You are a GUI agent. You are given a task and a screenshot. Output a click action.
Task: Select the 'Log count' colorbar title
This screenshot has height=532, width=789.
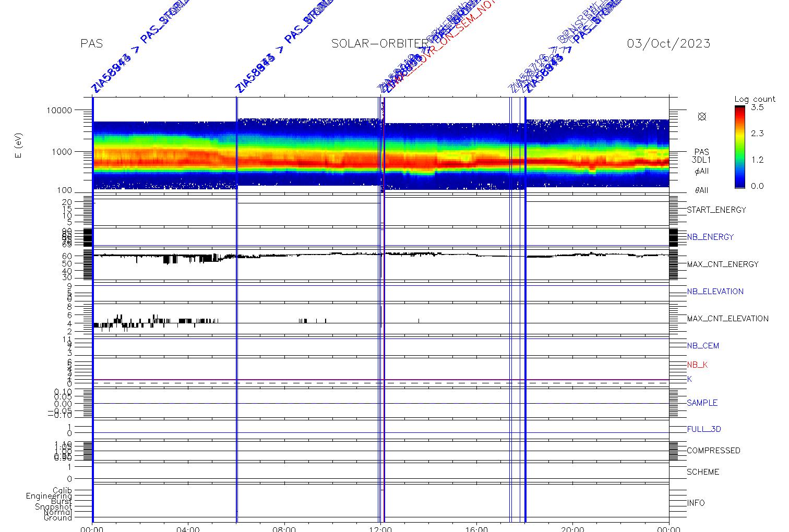[755, 99]
